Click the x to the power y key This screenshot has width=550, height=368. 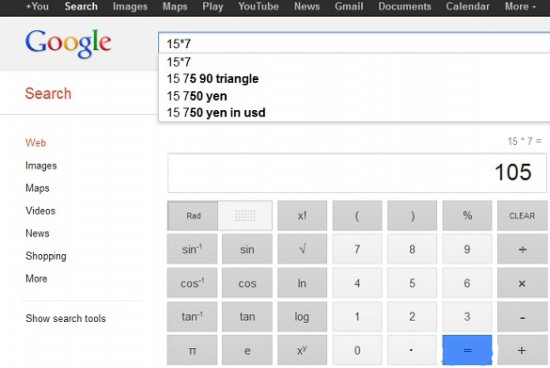click(302, 350)
